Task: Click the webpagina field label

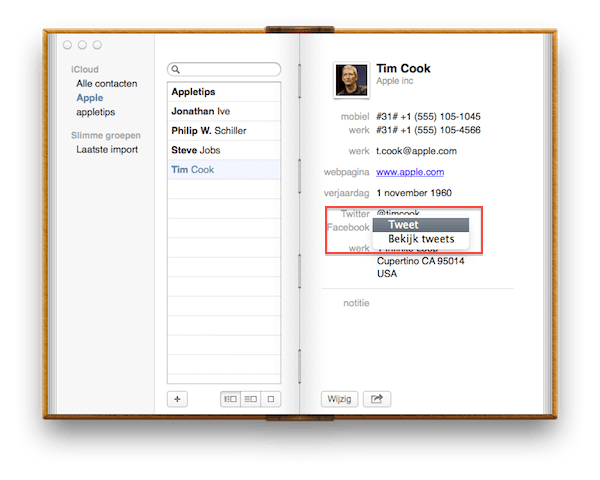Action: tap(346, 172)
